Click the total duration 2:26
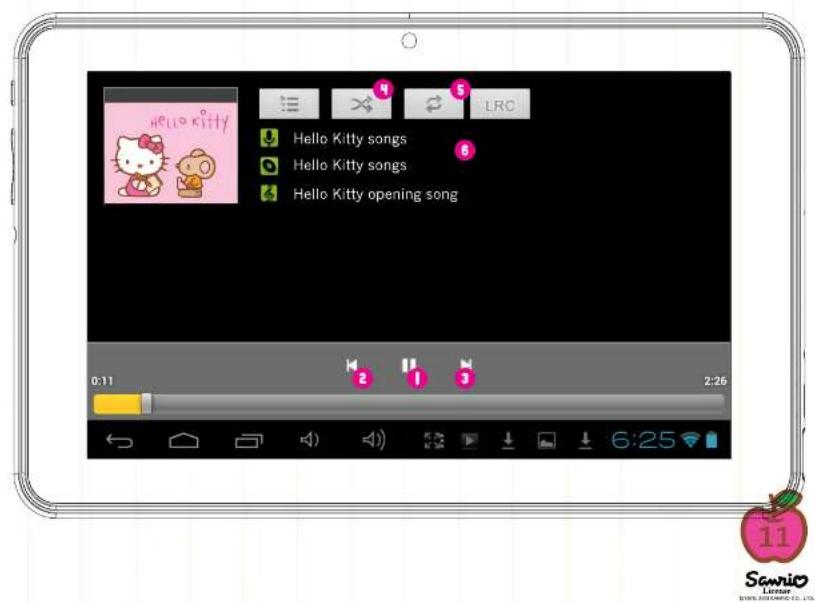 715,381
